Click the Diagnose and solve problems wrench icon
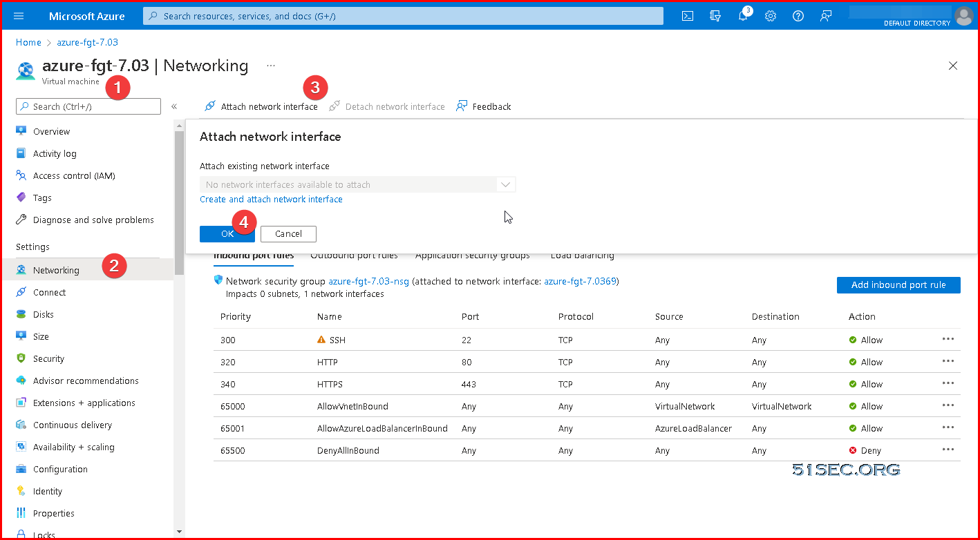This screenshot has width=980, height=540. point(21,220)
